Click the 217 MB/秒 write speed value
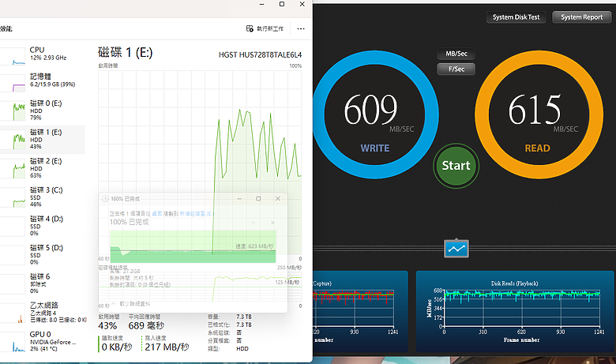 pos(167,347)
